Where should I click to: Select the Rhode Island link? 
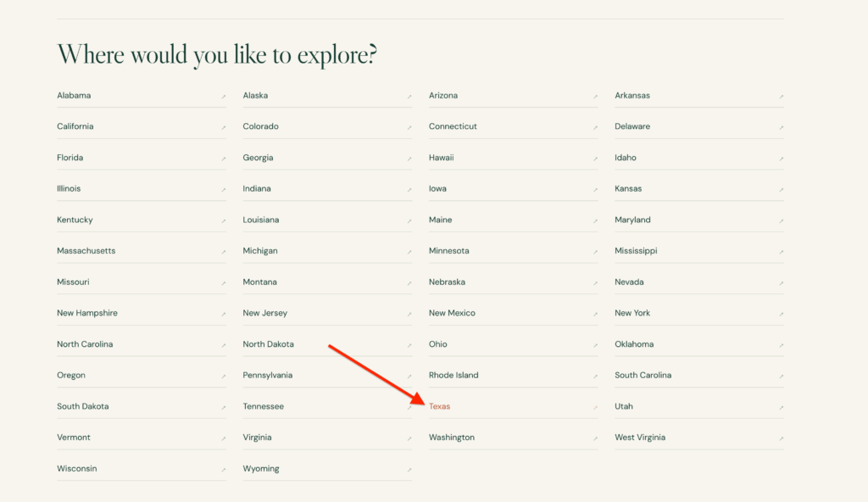tap(454, 375)
